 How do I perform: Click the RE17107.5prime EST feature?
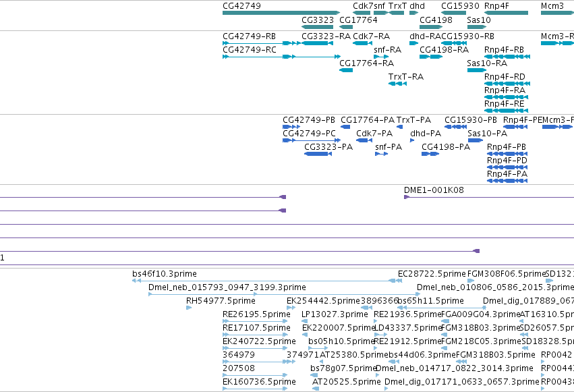click(x=255, y=335)
